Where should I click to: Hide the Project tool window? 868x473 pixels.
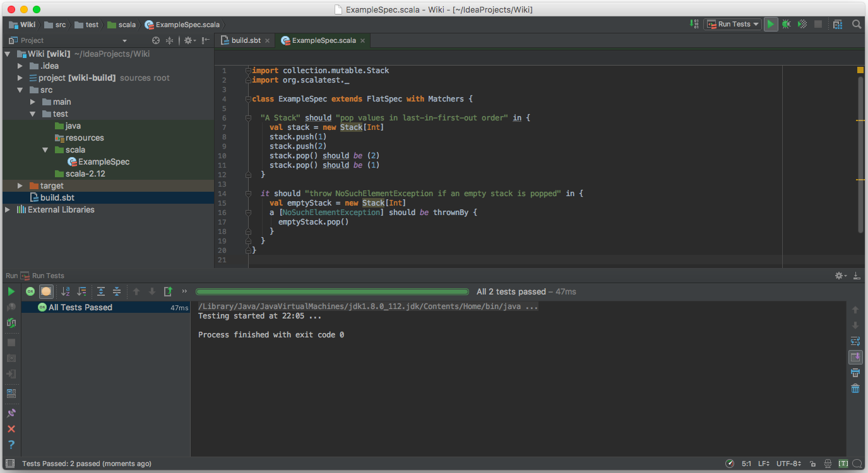point(205,40)
